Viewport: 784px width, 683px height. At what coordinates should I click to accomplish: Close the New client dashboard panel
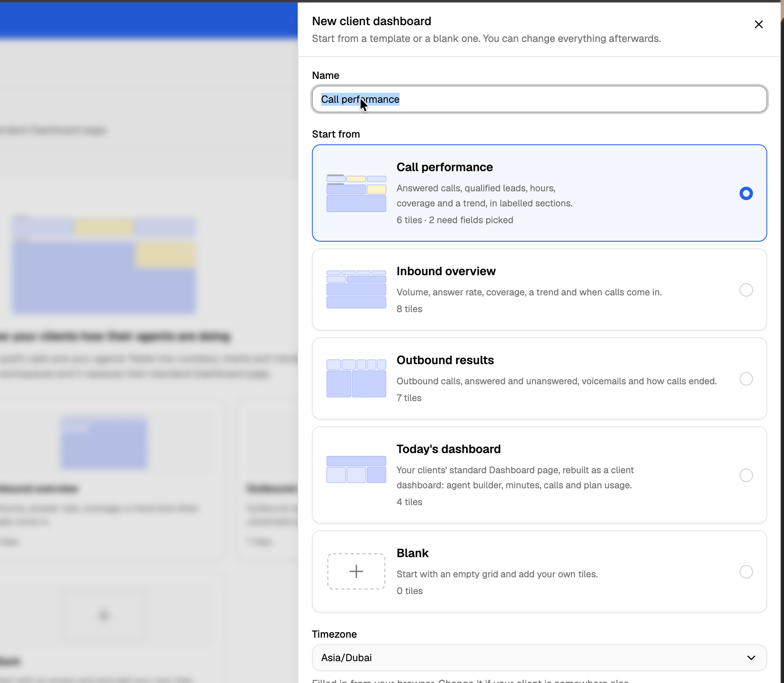[x=758, y=24]
